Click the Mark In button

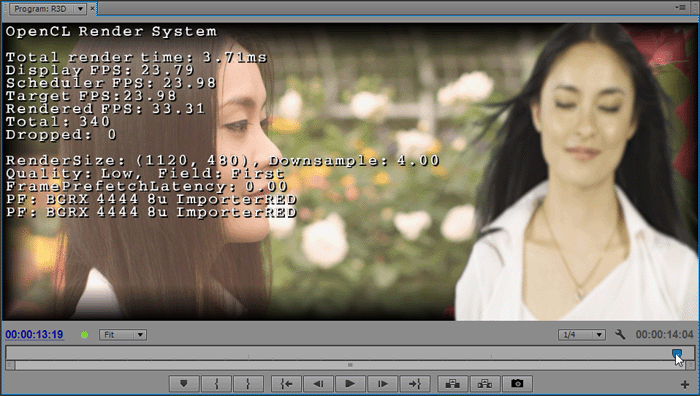coord(217,383)
